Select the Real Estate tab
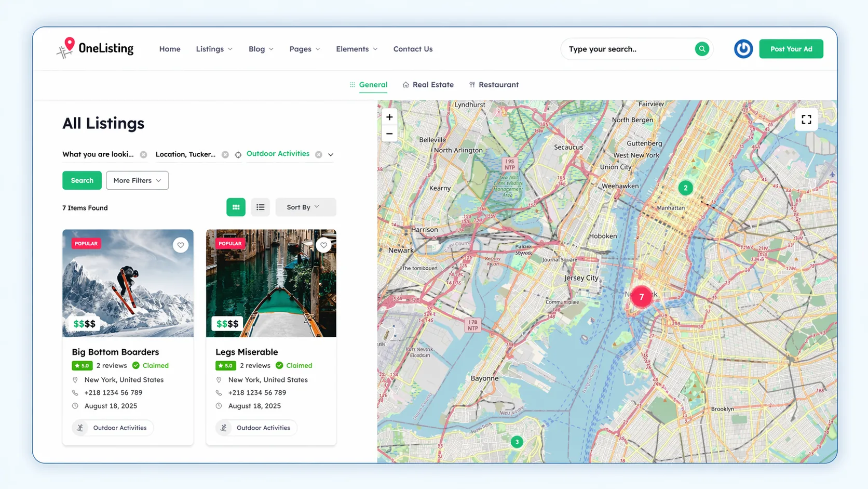Image resolution: width=868 pixels, height=489 pixels. (x=428, y=85)
